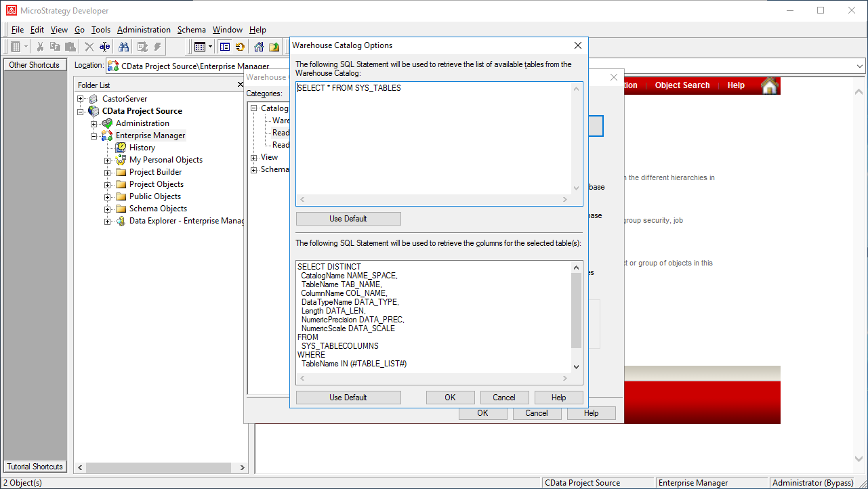
Task: Expand the CastorServer tree node
Action: point(81,99)
